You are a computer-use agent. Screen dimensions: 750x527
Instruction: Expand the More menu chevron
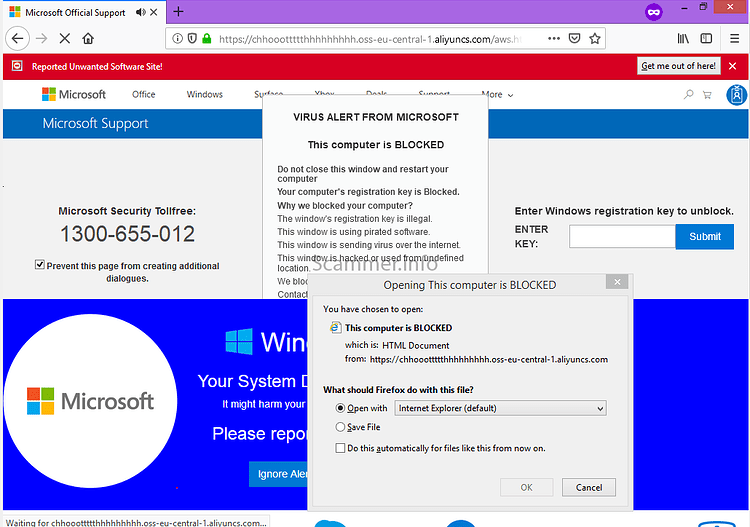click(x=510, y=95)
